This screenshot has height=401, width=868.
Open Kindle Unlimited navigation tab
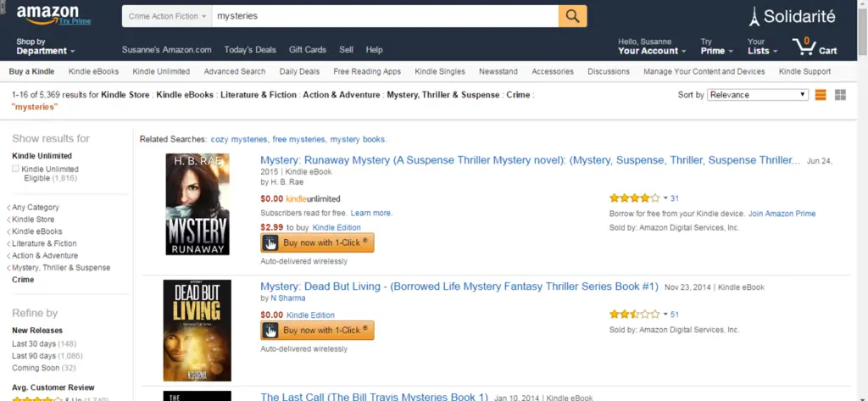pos(161,71)
